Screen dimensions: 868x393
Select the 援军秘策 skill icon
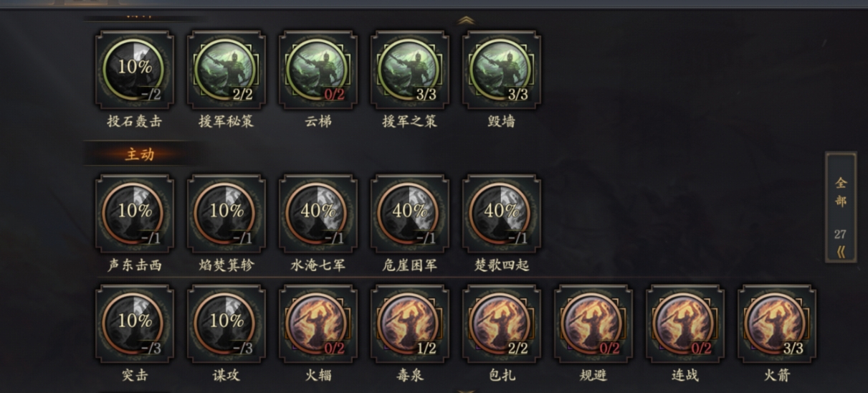pyautogui.click(x=226, y=70)
